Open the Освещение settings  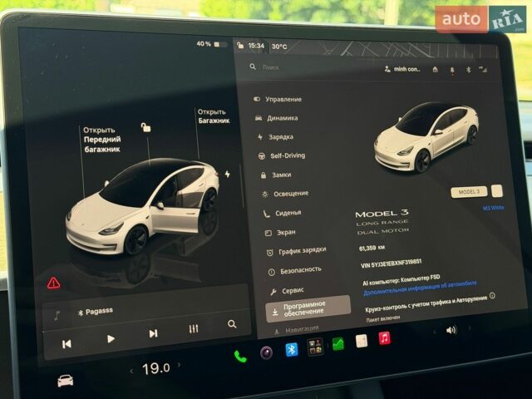285,194
